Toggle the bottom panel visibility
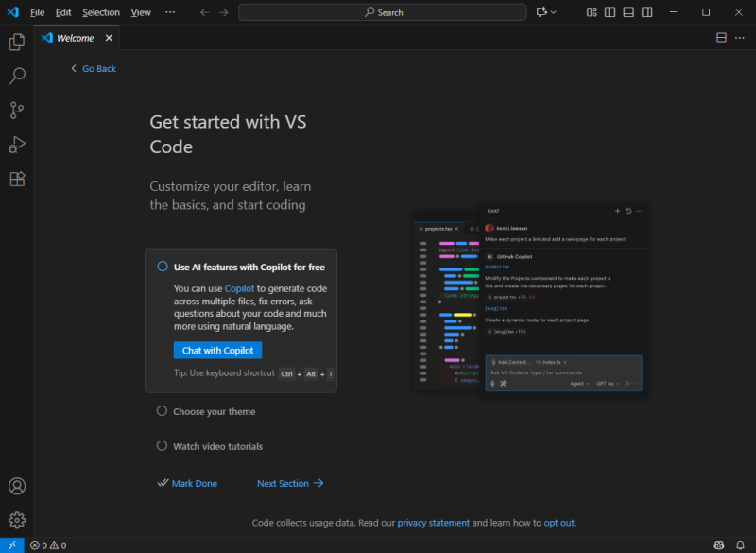The height and width of the screenshot is (553, 756). point(628,12)
